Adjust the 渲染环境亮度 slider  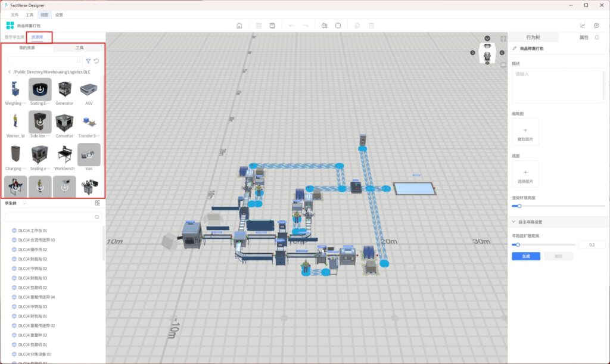tap(519, 206)
